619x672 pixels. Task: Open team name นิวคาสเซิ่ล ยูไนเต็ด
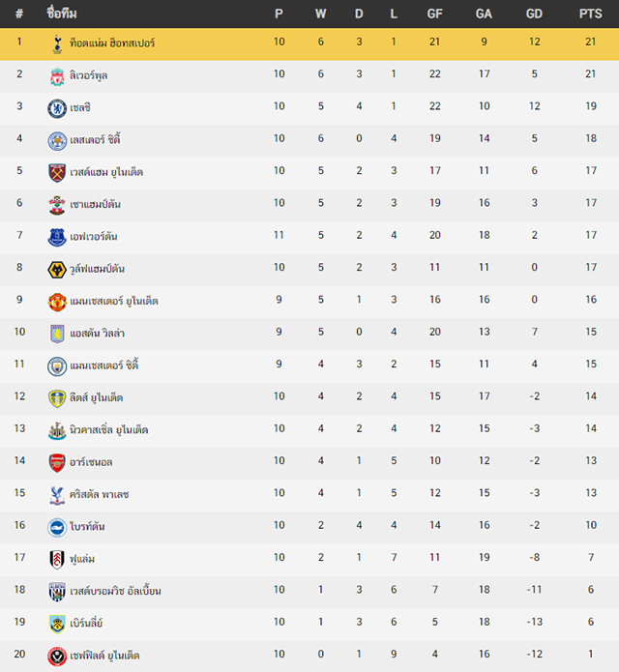[109, 430]
